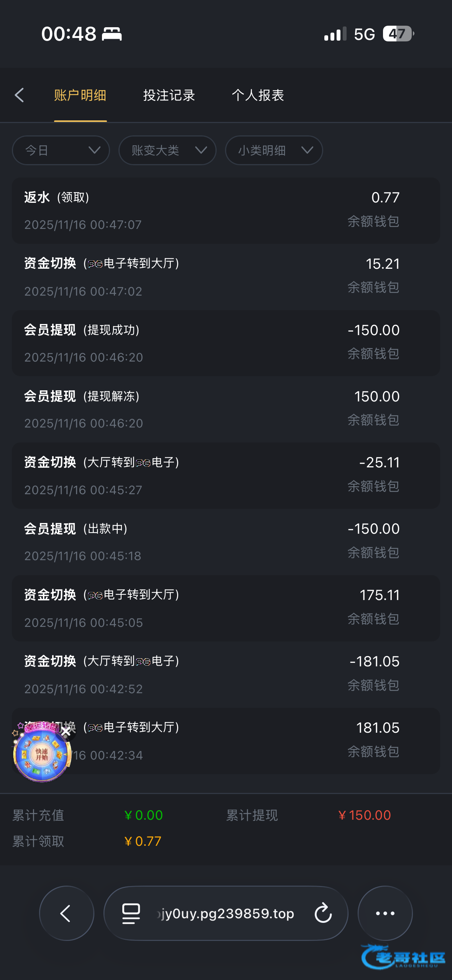Image resolution: width=452 pixels, height=980 pixels.
Task: Reload the page with refresh icon
Action: [323, 913]
